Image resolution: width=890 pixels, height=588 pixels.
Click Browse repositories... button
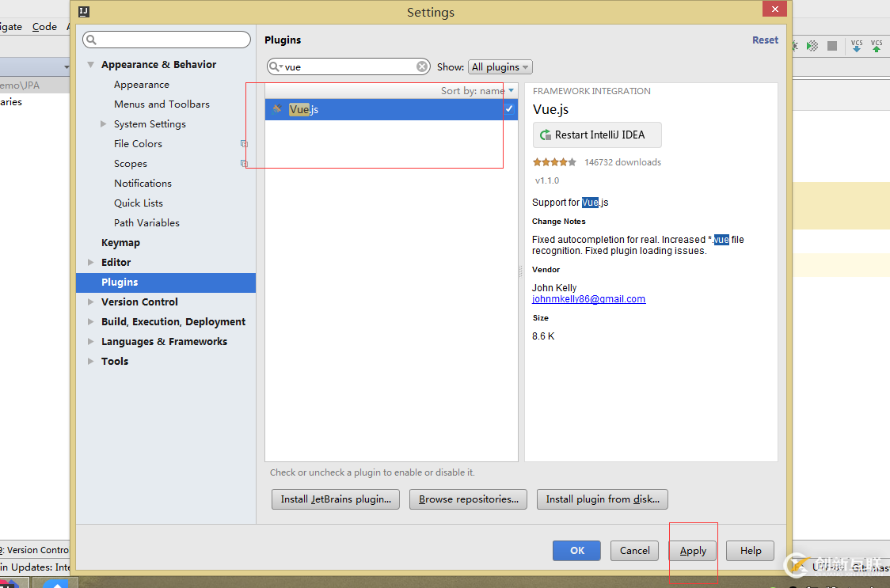coord(468,499)
